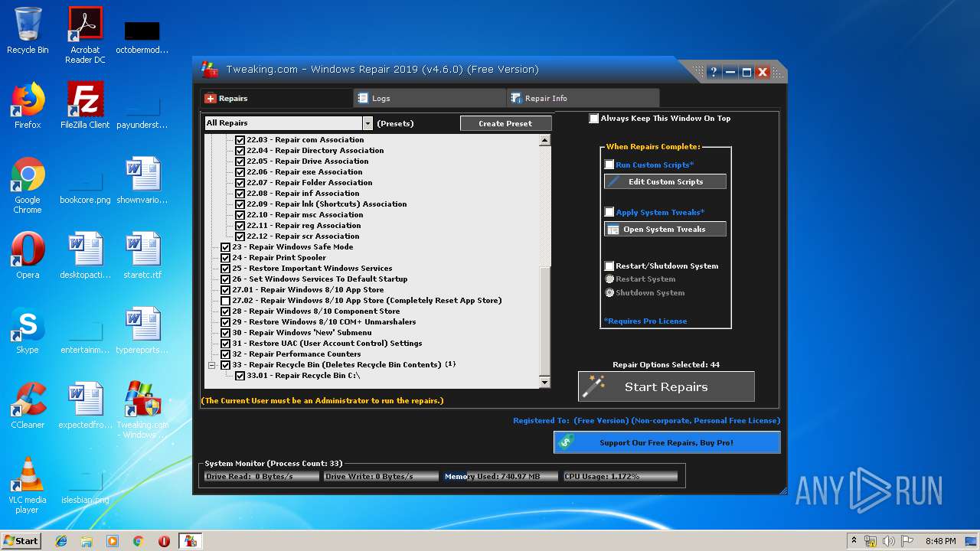Image resolution: width=980 pixels, height=551 pixels.
Task: Uncheck 33.01 - Repair Recycle Bin C:\
Action: [240, 376]
